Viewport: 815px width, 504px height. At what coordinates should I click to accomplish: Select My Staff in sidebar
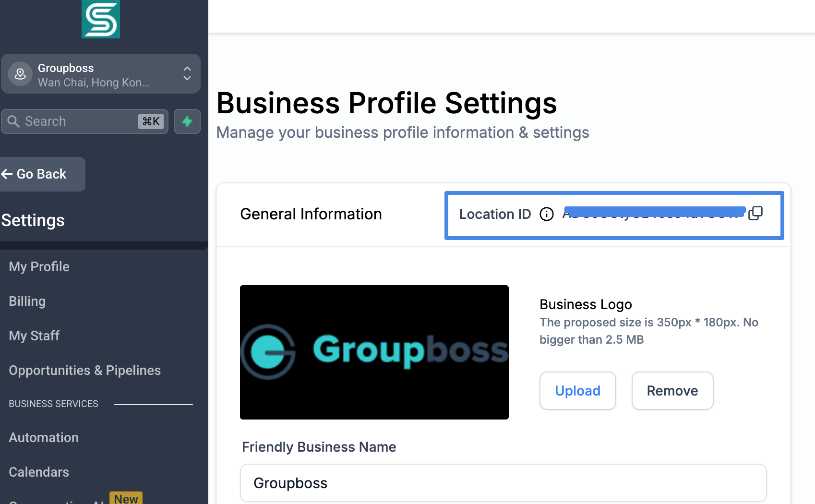[x=34, y=336]
